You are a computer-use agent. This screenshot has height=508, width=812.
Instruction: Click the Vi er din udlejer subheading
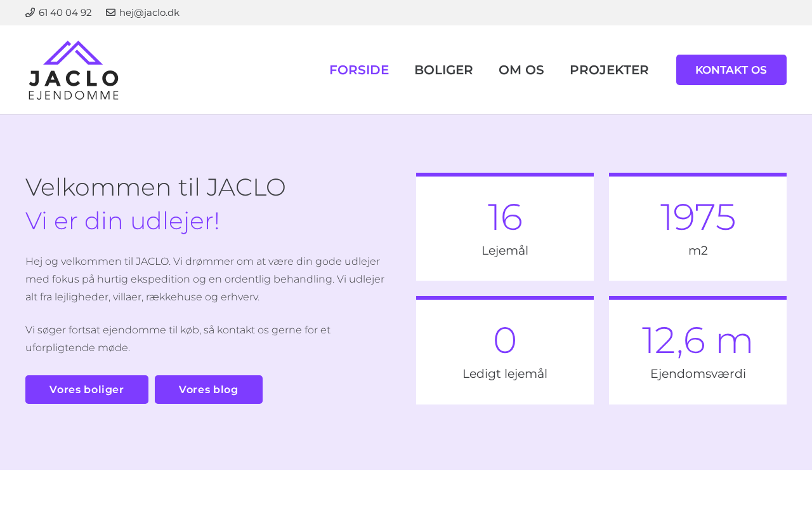point(122,221)
